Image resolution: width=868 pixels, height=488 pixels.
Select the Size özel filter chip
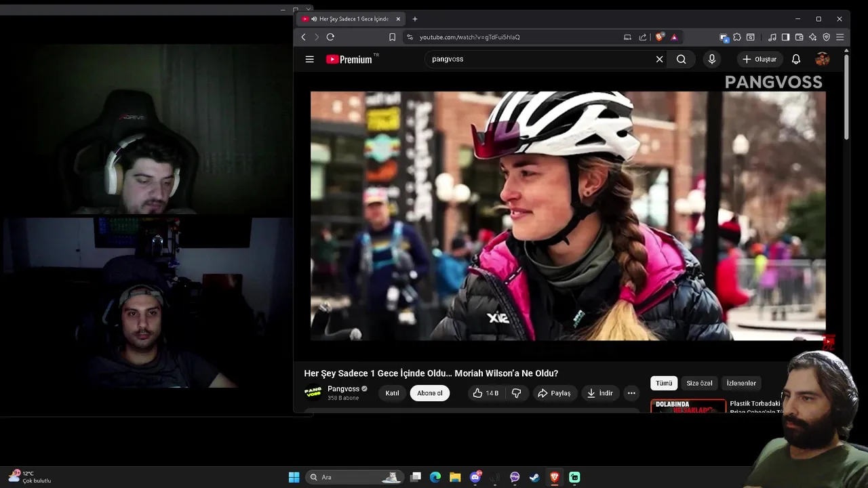click(x=699, y=383)
